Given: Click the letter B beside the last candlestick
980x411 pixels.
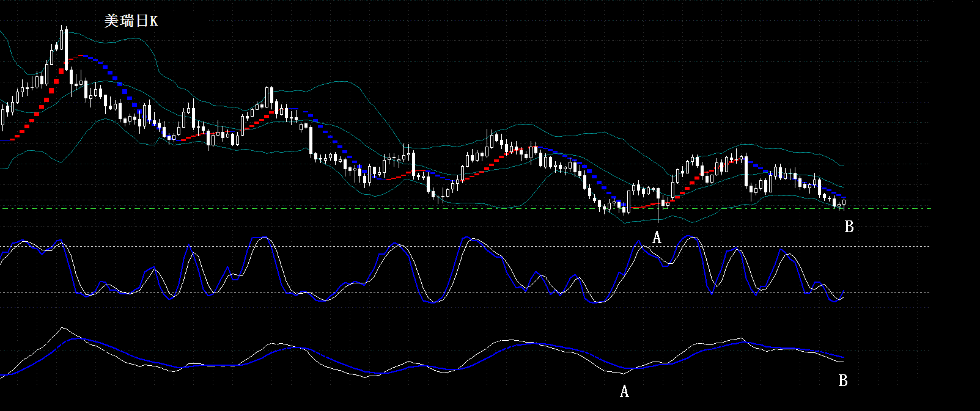Looking at the screenshot, I should pos(849,227).
